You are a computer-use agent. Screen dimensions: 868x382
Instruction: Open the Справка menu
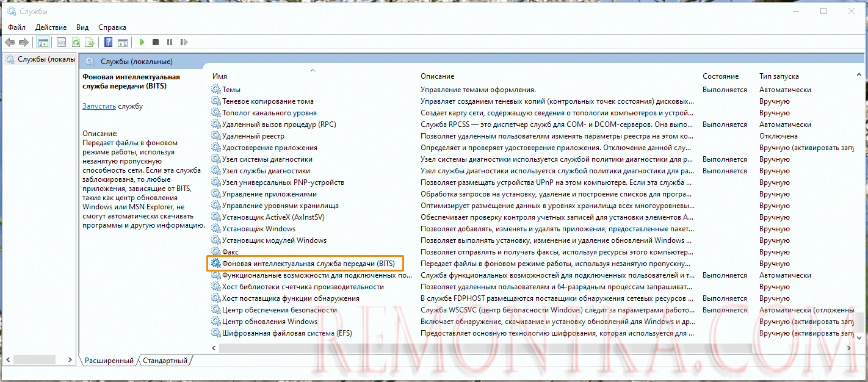click(112, 27)
